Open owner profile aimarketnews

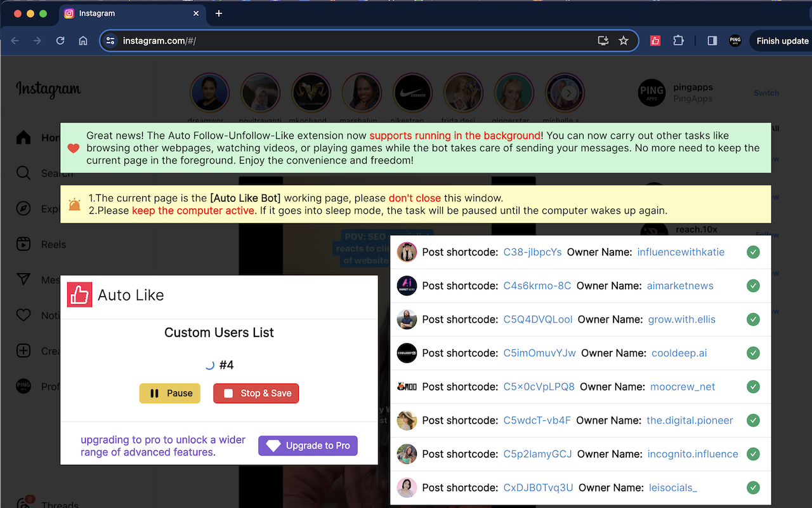click(680, 286)
